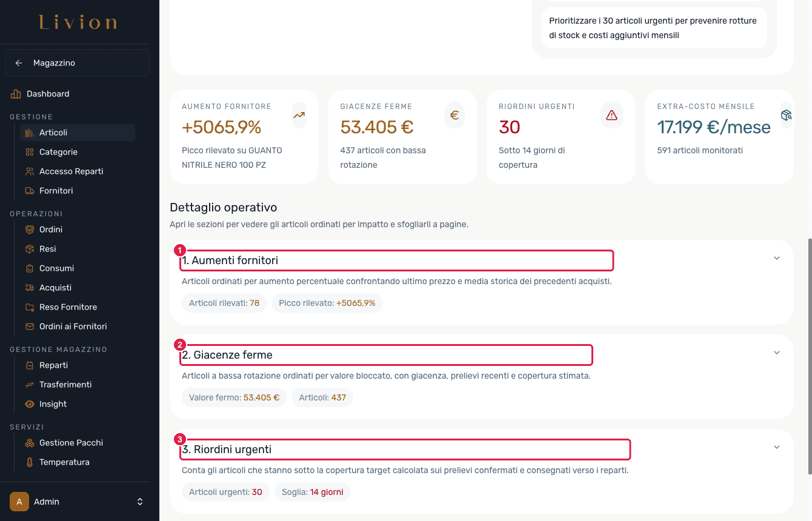
Task: Click 'Prioritizzare i 30 articoli urgenti' recommendation text
Action: tap(653, 28)
